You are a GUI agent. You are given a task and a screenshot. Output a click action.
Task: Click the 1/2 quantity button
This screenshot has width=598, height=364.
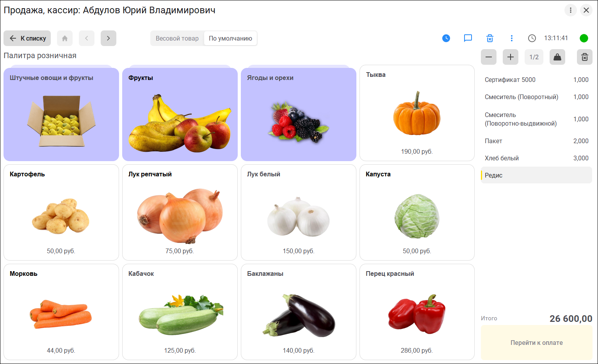pos(534,57)
